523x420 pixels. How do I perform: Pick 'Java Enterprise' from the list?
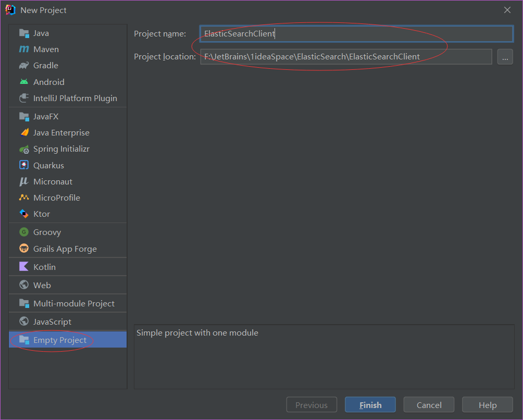tap(61, 133)
